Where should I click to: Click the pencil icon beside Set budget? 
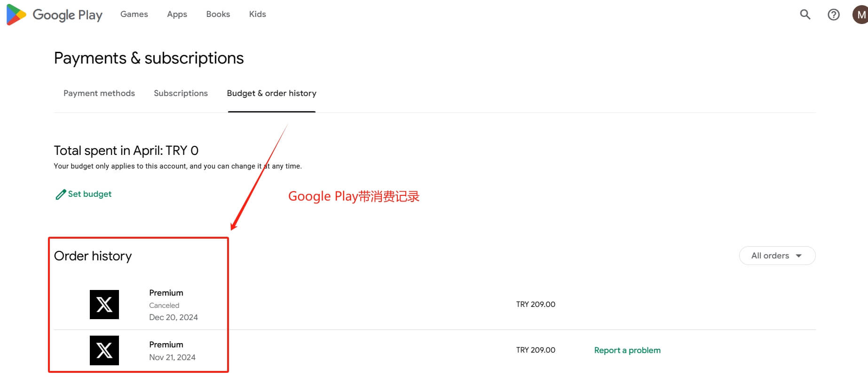tap(61, 194)
